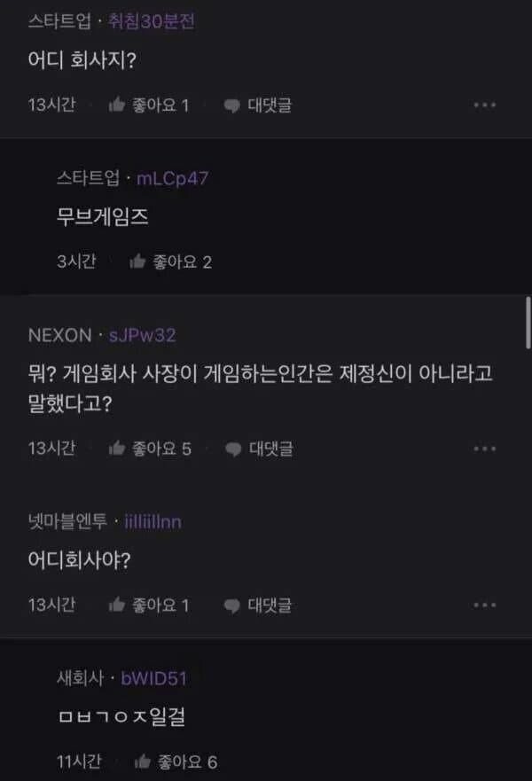Like the NEXON user's comment
532x781 pixels.
pyautogui.click(x=116, y=449)
